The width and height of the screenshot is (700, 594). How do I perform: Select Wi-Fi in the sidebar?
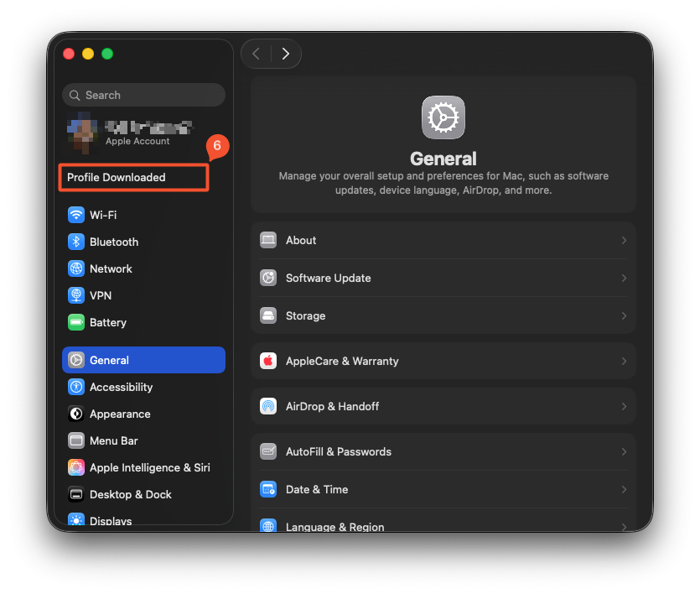click(143, 215)
